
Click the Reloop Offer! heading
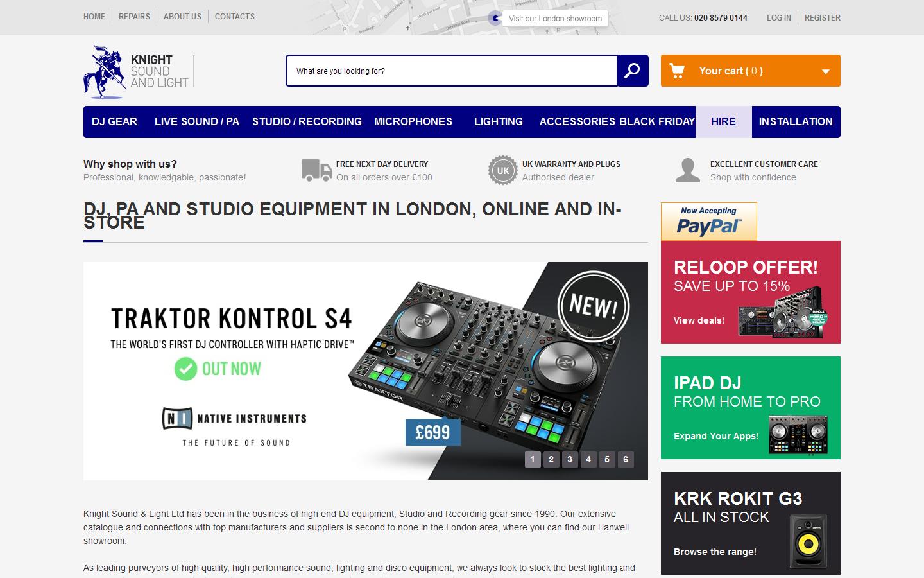click(x=746, y=267)
